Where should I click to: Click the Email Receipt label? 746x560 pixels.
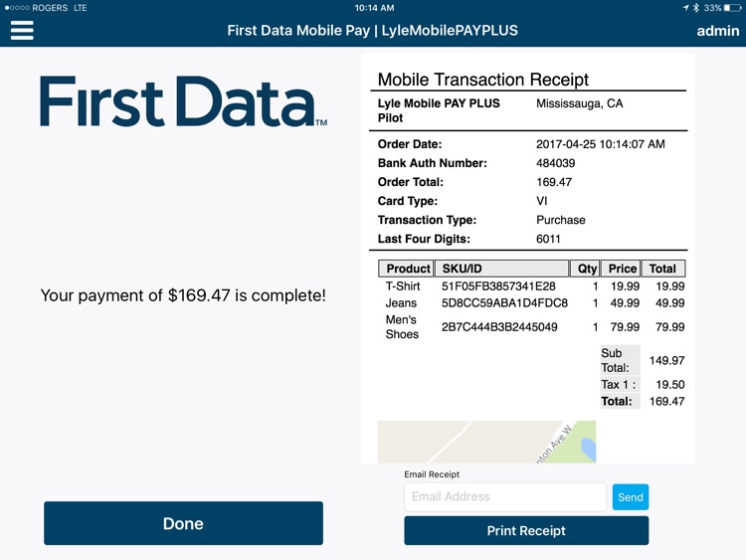(432, 474)
